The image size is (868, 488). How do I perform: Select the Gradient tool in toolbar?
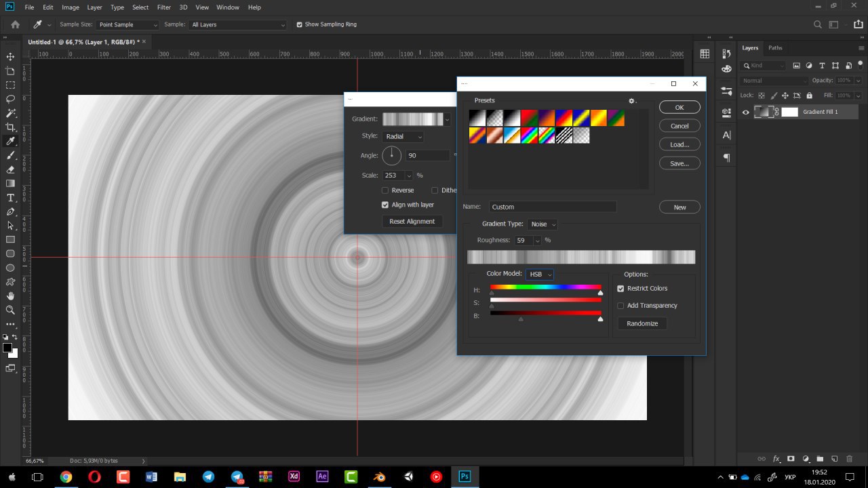tap(10, 184)
